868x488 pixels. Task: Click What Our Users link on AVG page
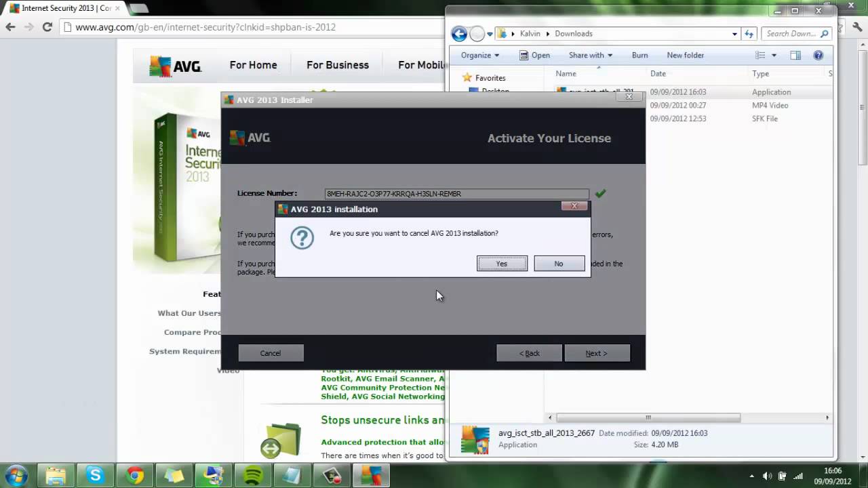coord(189,313)
